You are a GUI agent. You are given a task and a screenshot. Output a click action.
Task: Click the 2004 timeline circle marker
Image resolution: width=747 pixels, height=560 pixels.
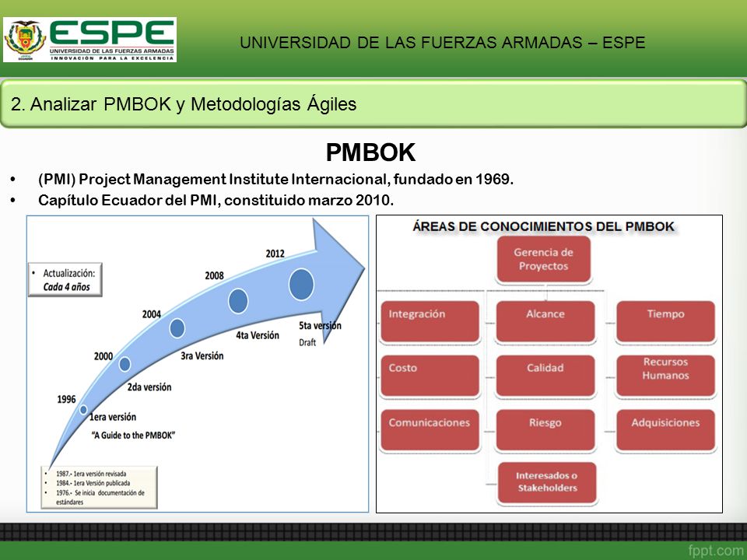click(177, 328)
